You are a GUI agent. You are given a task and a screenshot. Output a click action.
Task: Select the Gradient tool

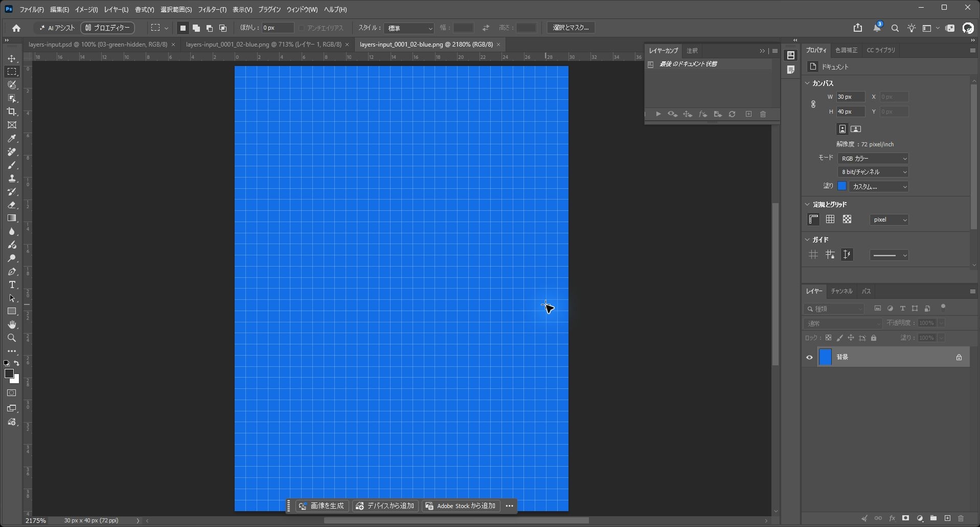click(x=12, y=218)
